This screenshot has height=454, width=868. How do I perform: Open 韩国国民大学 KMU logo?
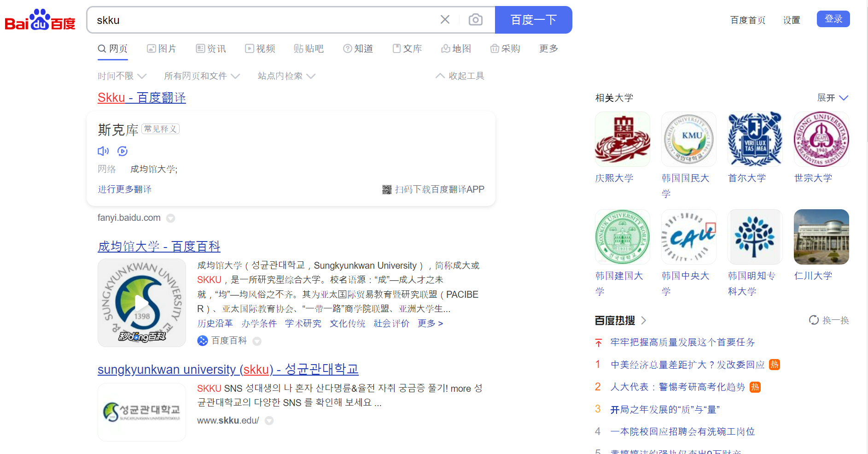coord(689,139)
